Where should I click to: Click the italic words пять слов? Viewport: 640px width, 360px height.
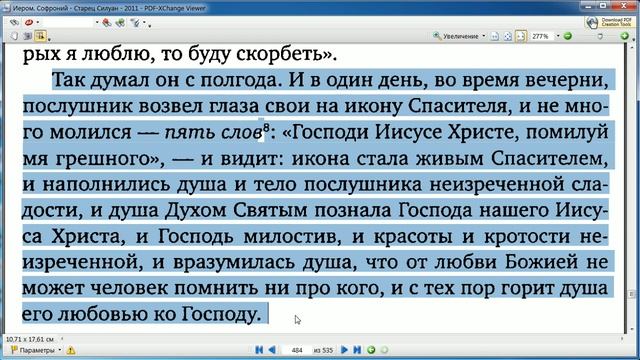coord(213,133)
